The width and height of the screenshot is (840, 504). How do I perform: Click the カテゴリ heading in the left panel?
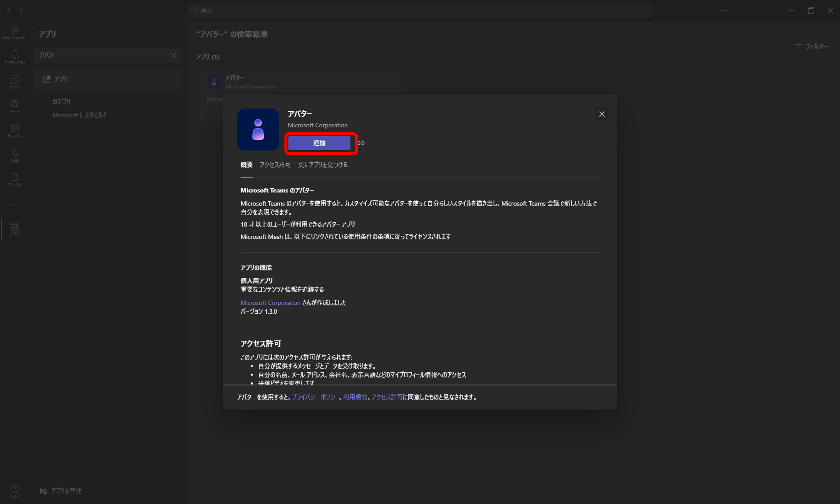(x=61, y=102)
